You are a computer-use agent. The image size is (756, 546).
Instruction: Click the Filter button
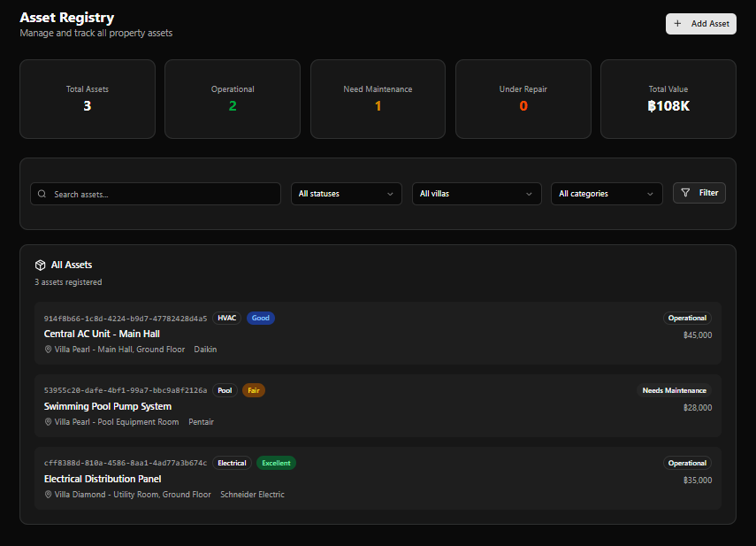[699, 193]
